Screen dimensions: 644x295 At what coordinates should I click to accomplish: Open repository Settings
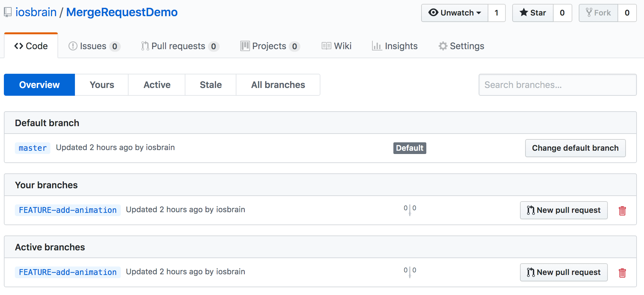click(x=461, y=46)
